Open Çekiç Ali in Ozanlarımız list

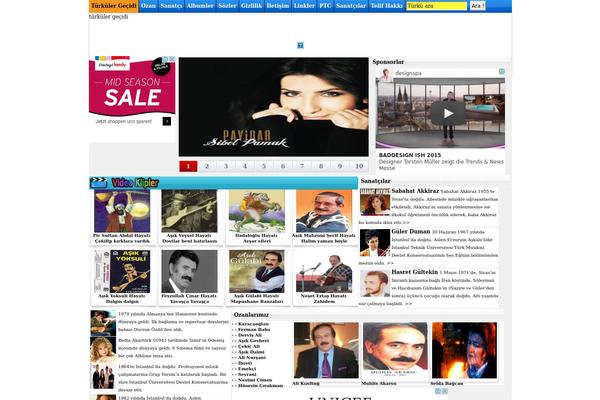(x=249, y=346)
